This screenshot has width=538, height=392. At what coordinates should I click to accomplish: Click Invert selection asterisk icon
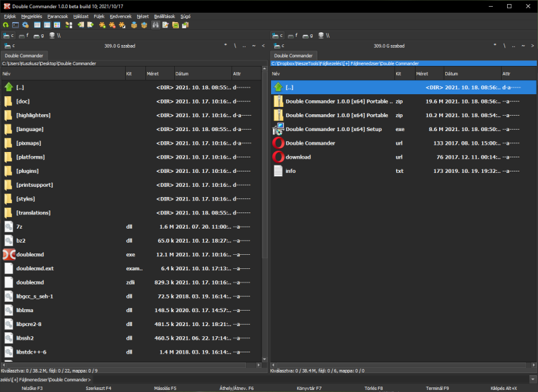point(122,25)
